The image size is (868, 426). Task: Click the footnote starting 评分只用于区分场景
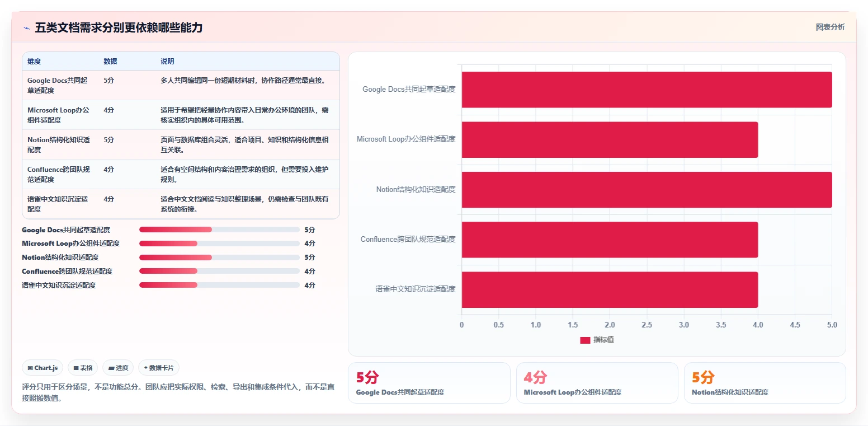tap(178, 392)
